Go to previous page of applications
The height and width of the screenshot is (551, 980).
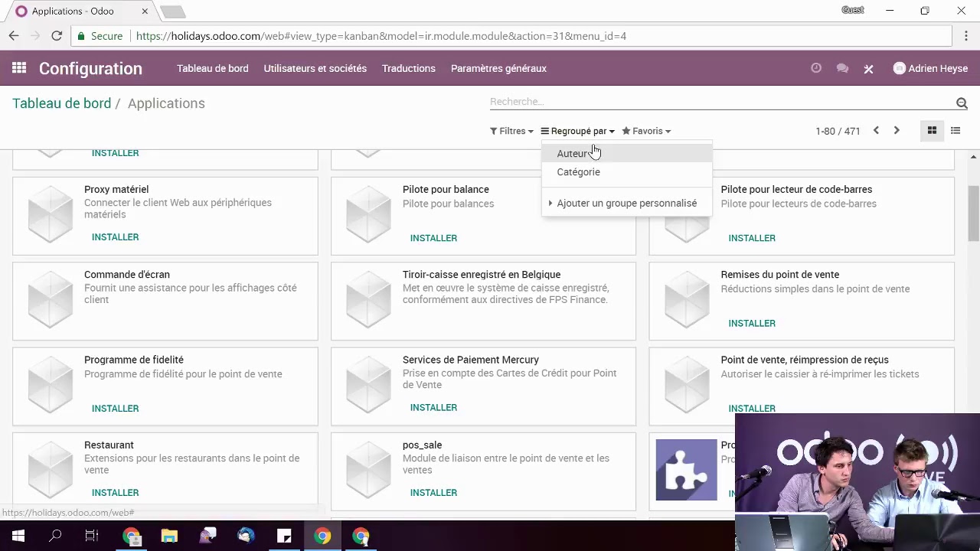(876, 131)
